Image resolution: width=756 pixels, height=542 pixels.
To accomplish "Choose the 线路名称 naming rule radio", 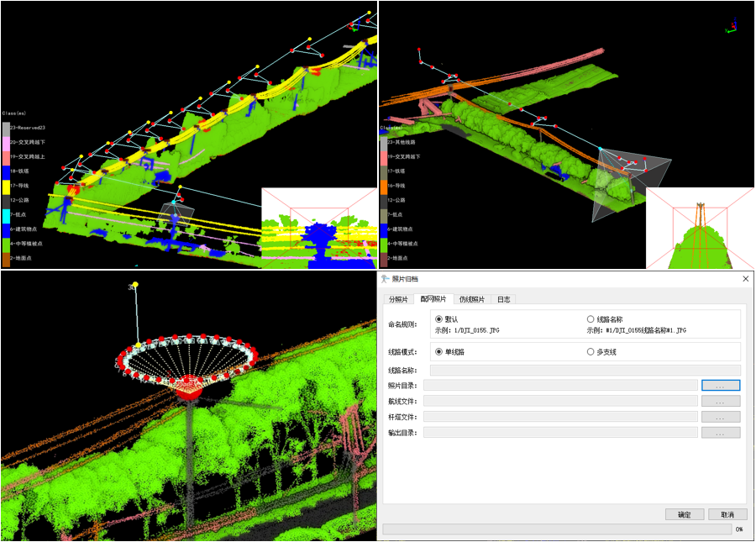I will (x=591, y=319).
